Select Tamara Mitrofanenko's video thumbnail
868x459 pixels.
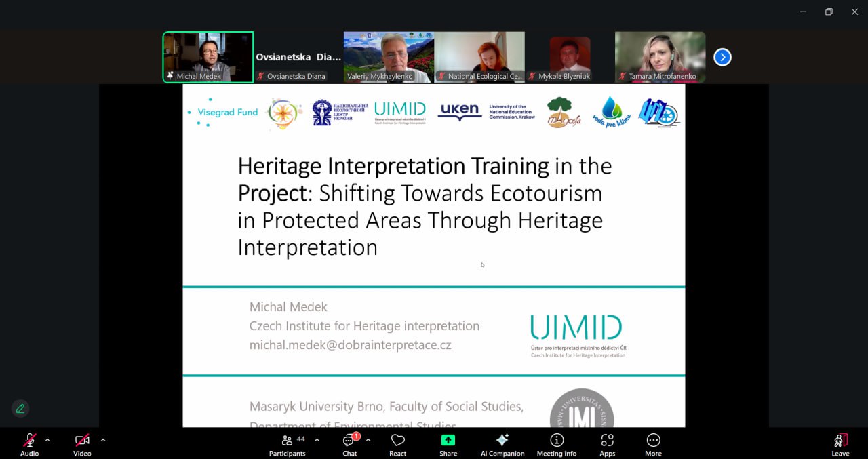click(x=660, y=57)
